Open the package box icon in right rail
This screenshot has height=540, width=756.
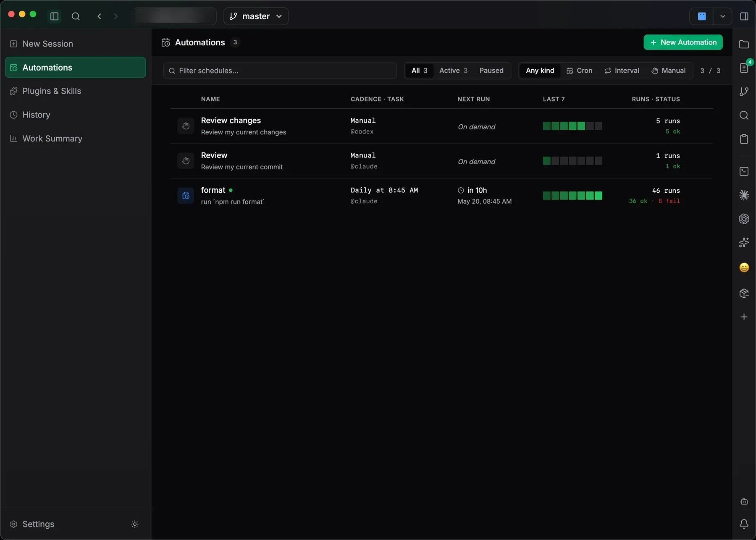point(744,293)
